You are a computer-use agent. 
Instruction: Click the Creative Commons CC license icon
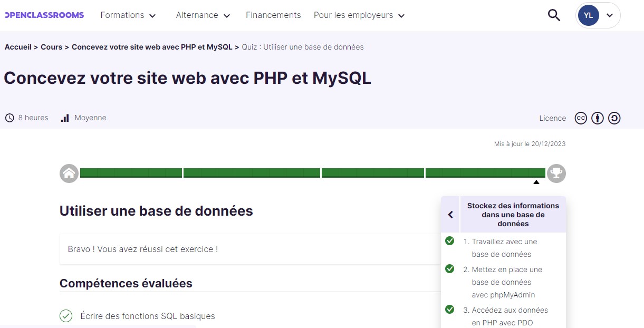(581, 118)
